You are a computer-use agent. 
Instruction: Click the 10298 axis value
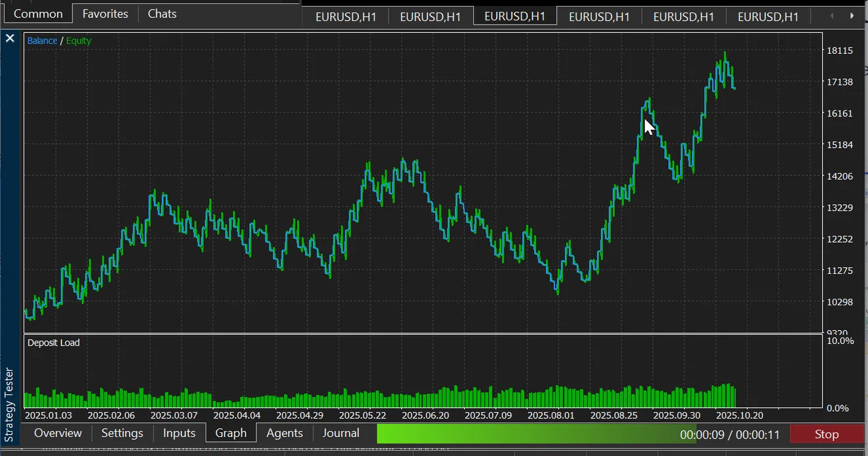click(839, 302)
